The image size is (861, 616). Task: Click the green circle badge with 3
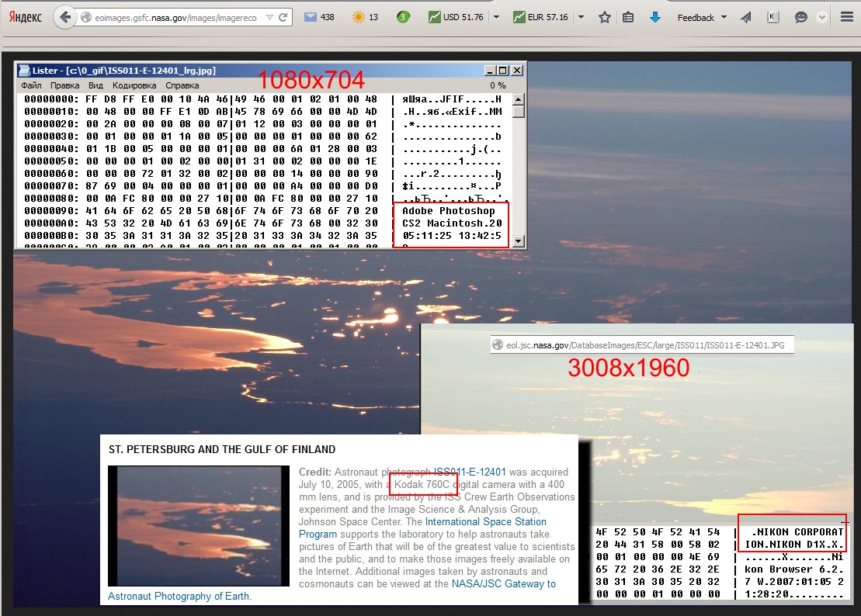pyautogui.click(x=403, y=18)
